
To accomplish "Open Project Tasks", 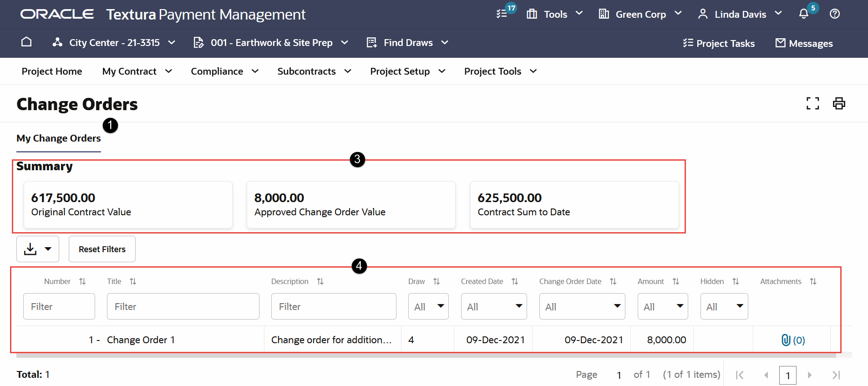I will [719, 43].
